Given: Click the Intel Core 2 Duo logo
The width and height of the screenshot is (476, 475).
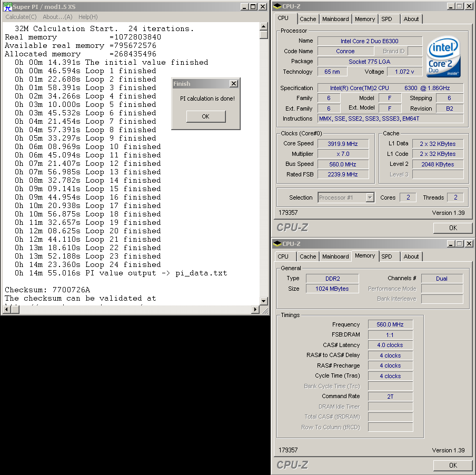Looking at the screenshot, I should click(443, 57).
